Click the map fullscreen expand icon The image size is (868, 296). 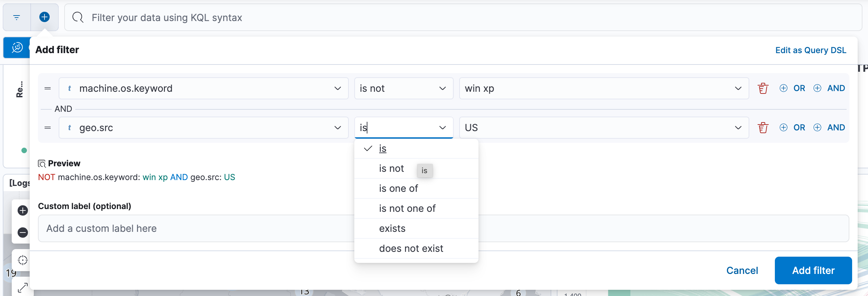click(23, 287)
